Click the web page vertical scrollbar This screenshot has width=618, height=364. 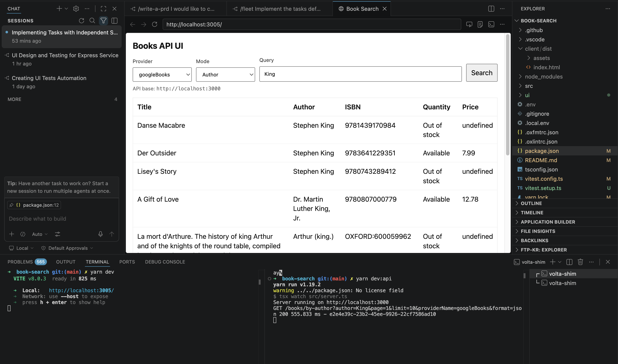coord(508,94)
